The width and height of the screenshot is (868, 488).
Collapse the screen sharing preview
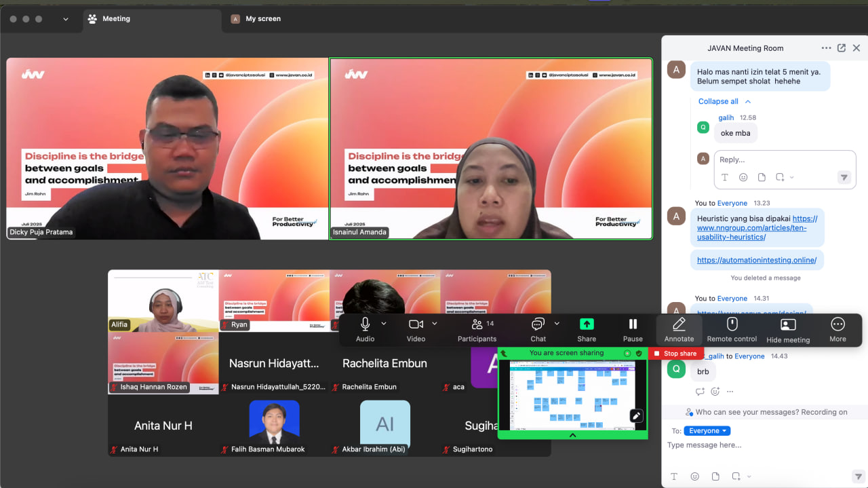pos(572,435)
